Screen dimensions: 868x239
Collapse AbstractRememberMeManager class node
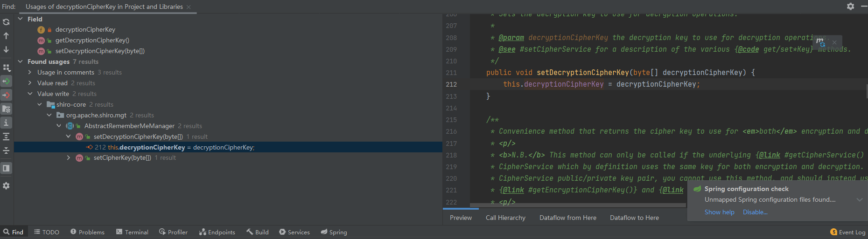[59, 125]
